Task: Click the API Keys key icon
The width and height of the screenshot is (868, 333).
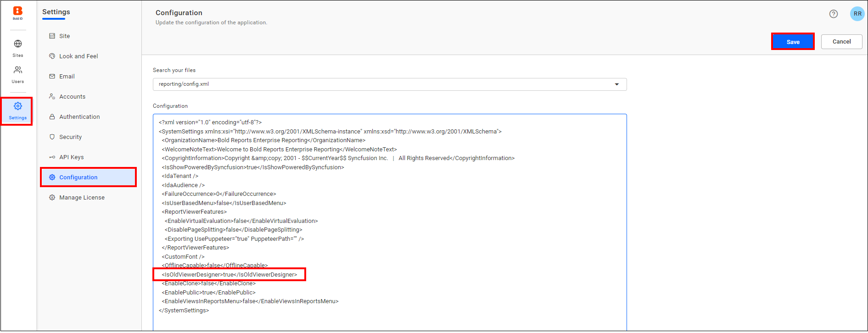Action: pos(52,157)
